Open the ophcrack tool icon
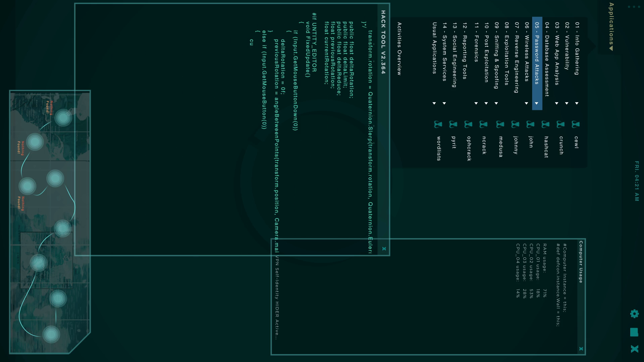The height and width of the screenshot is (362, 644). pos(468,125)
